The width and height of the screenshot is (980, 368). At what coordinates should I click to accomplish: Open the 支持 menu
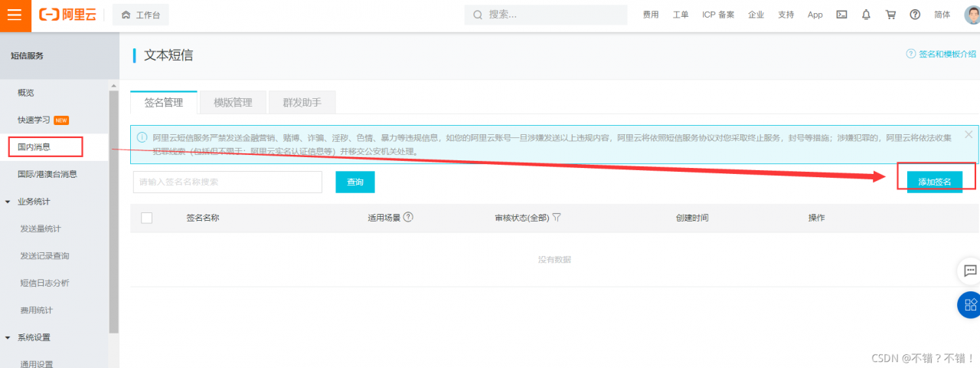[786, 15]
